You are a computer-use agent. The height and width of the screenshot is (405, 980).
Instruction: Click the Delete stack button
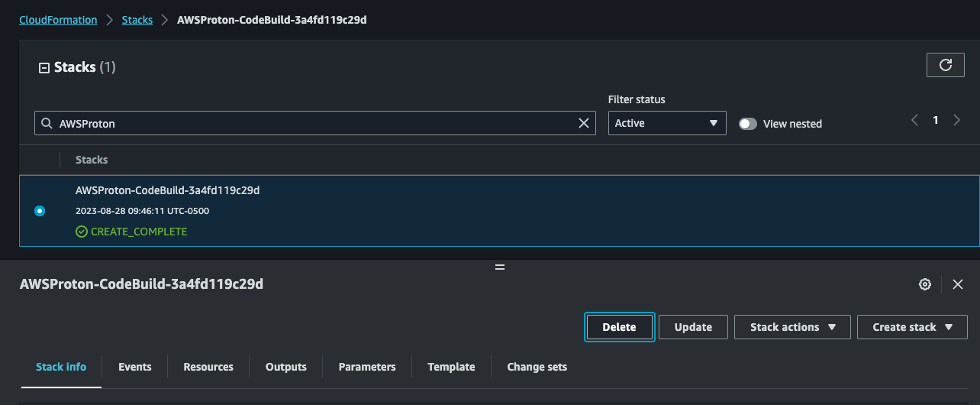click(x=619, y=327)
